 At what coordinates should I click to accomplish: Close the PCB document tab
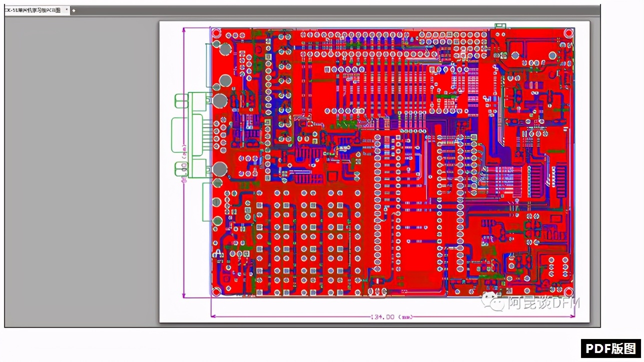66,10
